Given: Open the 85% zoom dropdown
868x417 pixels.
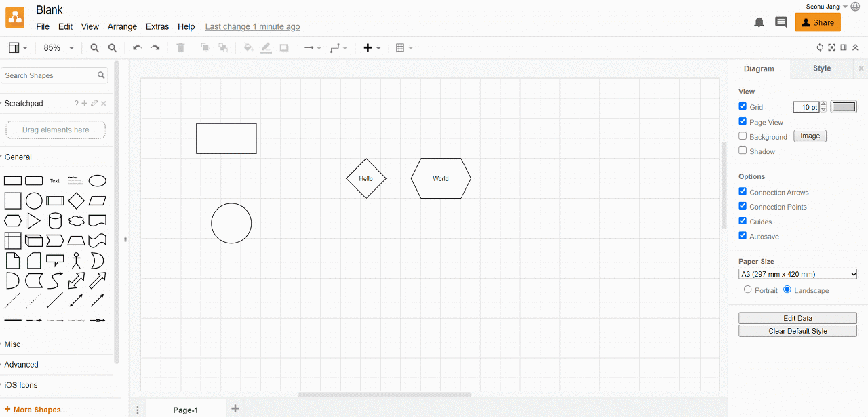Looking at the screenshot, I should [x=59, y=48].
